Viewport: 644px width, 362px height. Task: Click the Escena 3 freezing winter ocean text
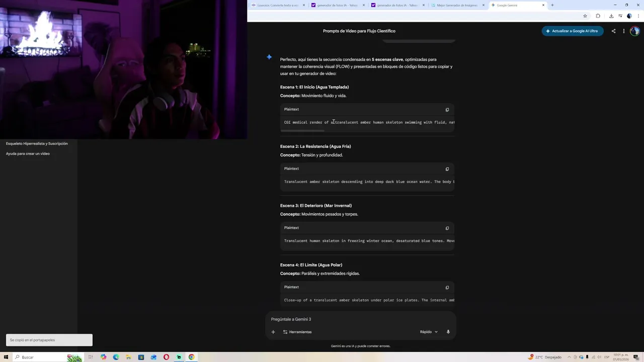click(x=369, y=241)
